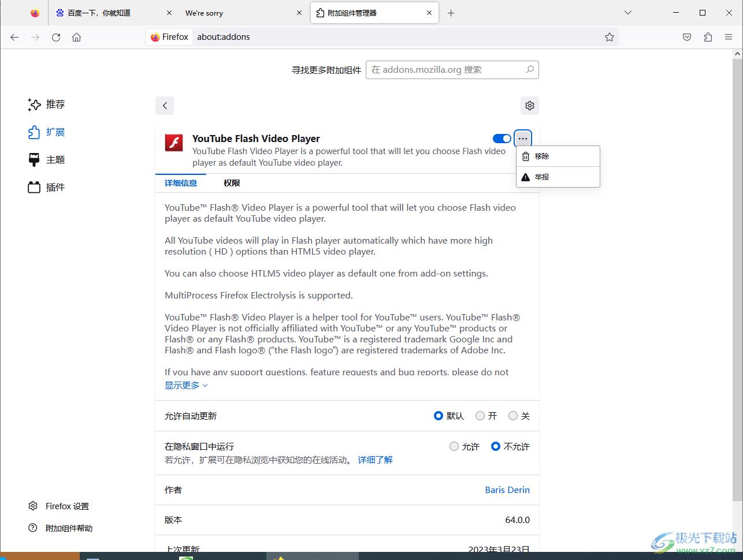
Task: Close the We're sorry tab
Action: click(299, 13)
